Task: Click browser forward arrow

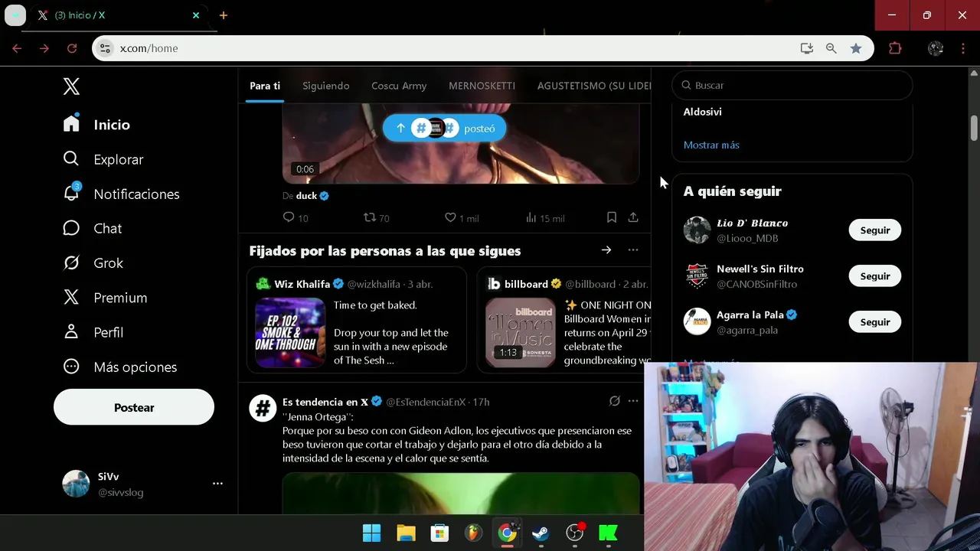Action: [44, 48]
